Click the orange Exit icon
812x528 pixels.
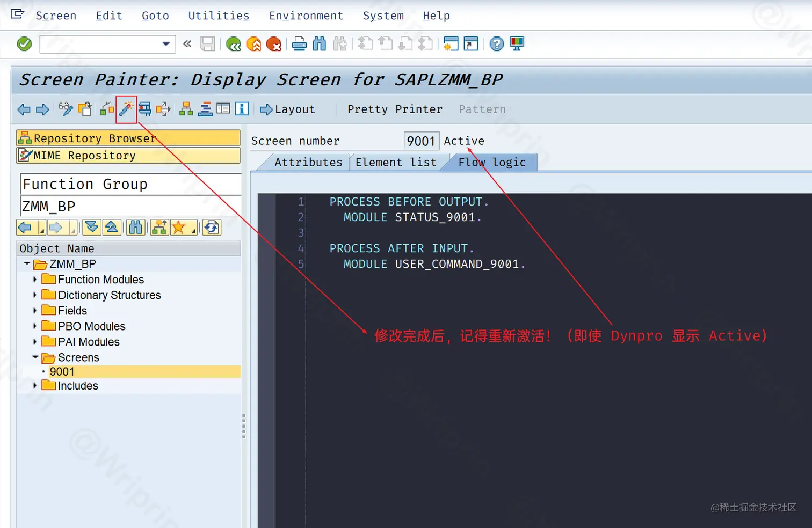[253, 44]
